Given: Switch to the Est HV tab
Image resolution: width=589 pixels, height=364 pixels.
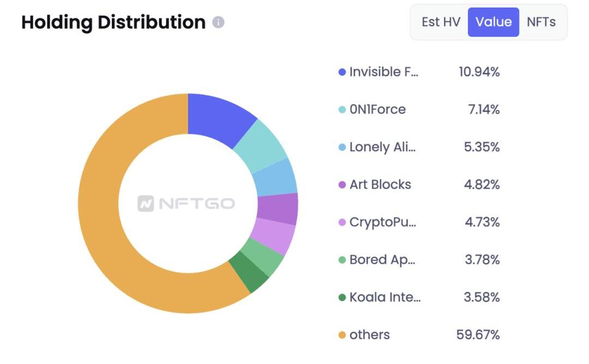Looking at the screenshot, I should point(441,22).
